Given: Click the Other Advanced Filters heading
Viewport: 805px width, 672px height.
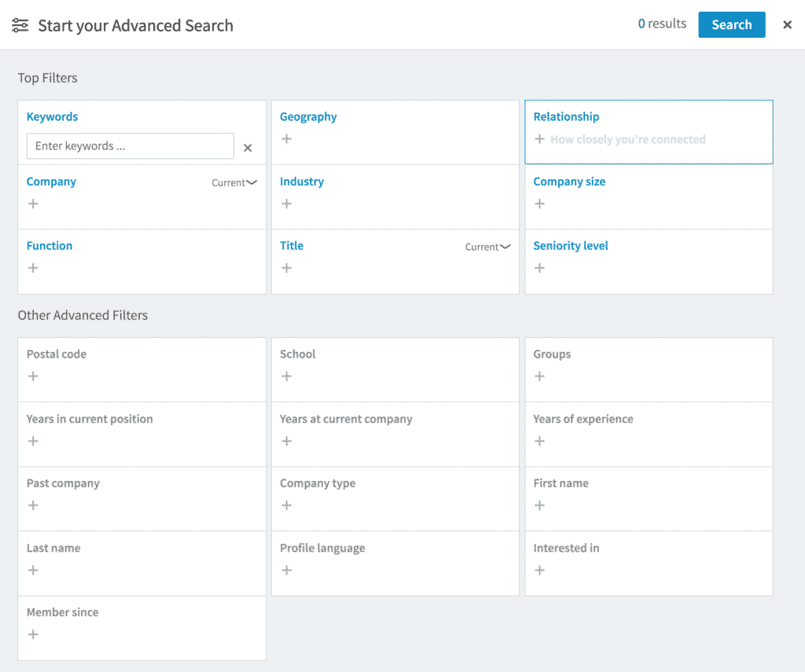Looking at the screenshot, I should click(83, 315).
